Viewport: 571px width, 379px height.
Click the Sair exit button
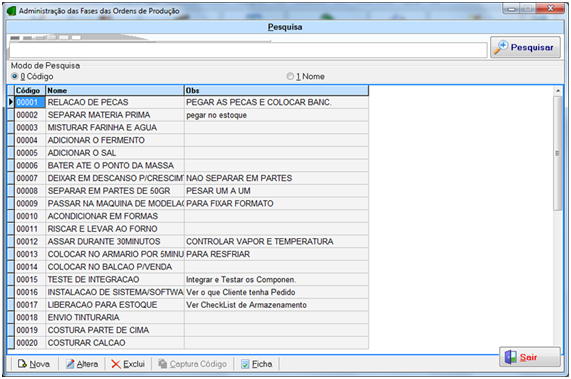click(529, 357)
